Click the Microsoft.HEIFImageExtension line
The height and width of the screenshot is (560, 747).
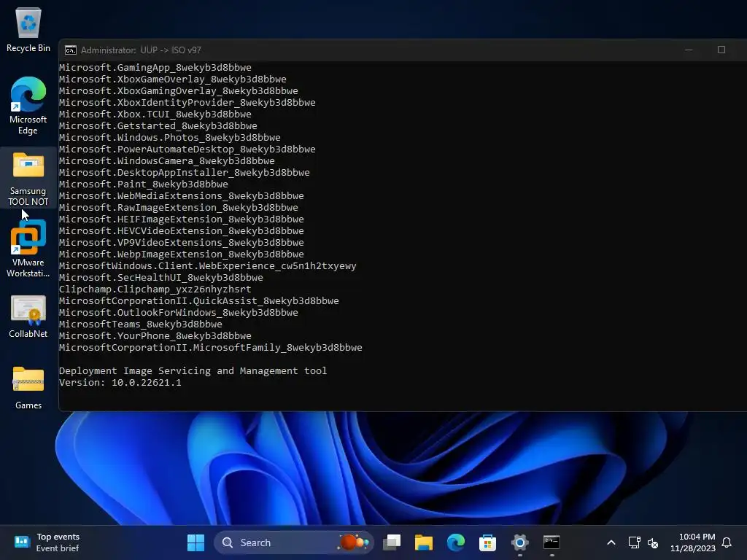coord(182,219)
